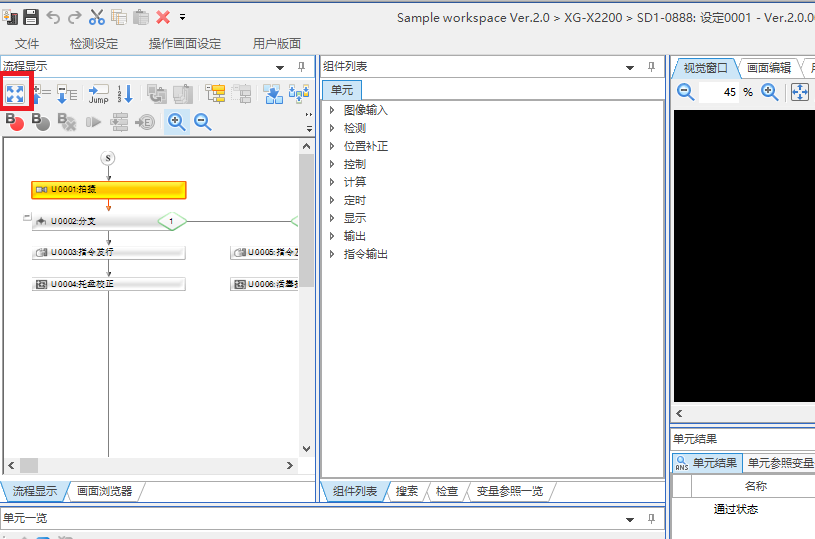Set breakpoint with red B icon
The image size is (815, 539).
coord(15,122)
